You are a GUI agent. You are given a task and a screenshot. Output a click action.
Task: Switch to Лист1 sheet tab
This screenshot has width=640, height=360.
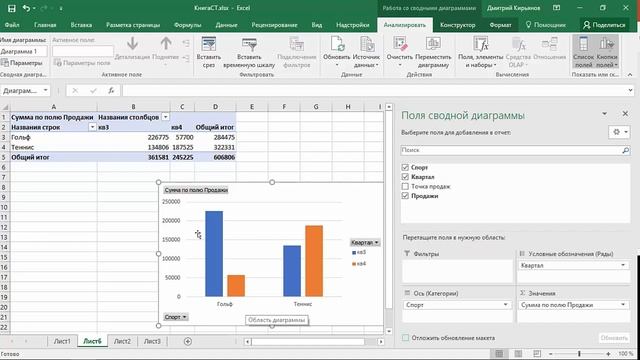pos(62,341)
